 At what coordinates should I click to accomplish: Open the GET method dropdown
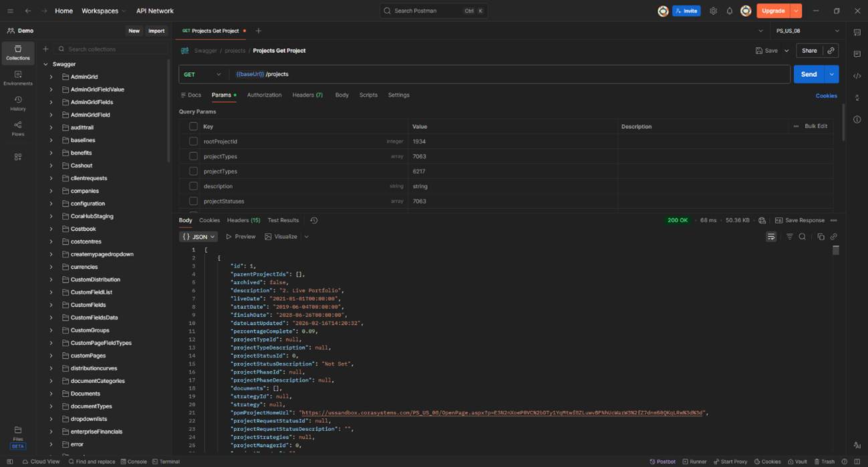pos(202,74)
